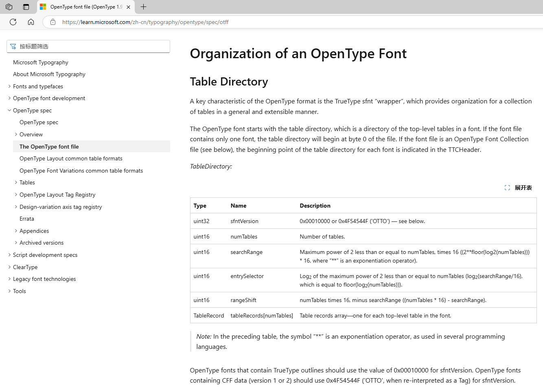Click the TableDirectory: italic label
543x392 pixels.
click(x=211, y=166)
